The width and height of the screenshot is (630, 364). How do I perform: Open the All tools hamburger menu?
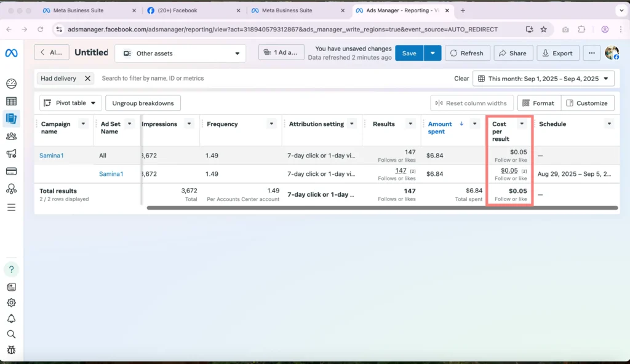11,207
